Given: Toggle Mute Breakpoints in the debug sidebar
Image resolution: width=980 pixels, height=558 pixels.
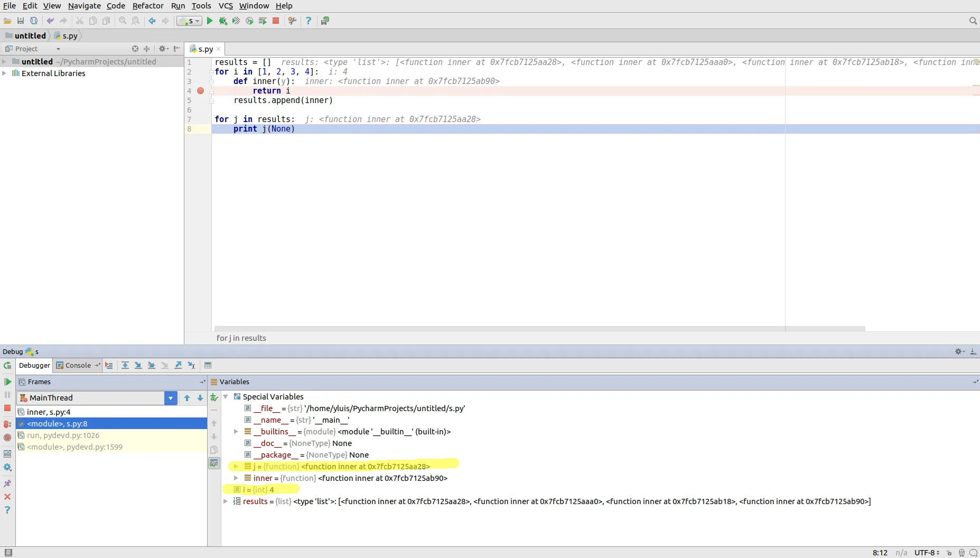Looking at the screenshot, I should pyautogui.click(x=7, y=438).
